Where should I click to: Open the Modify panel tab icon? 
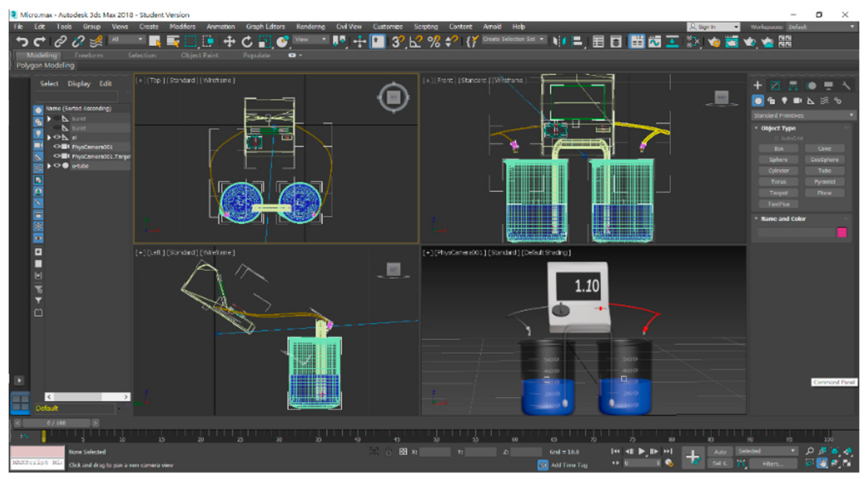[x=775, y=86]
